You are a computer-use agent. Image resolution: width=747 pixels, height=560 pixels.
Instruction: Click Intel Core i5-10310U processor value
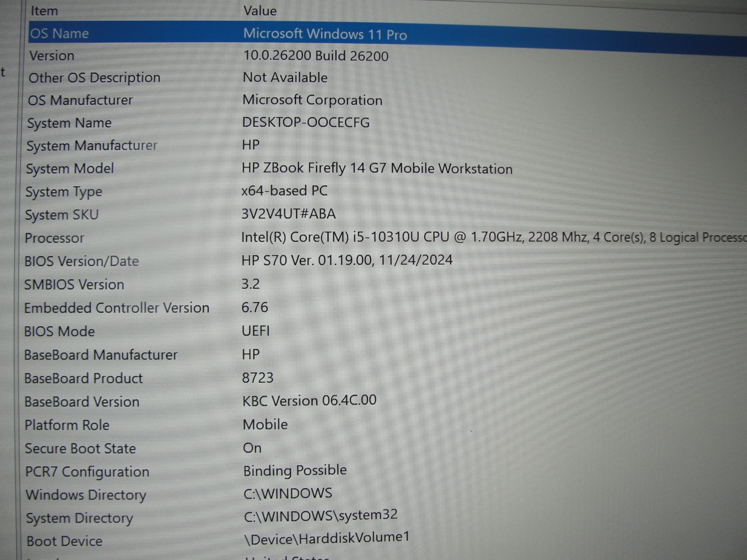pos(493,237)
